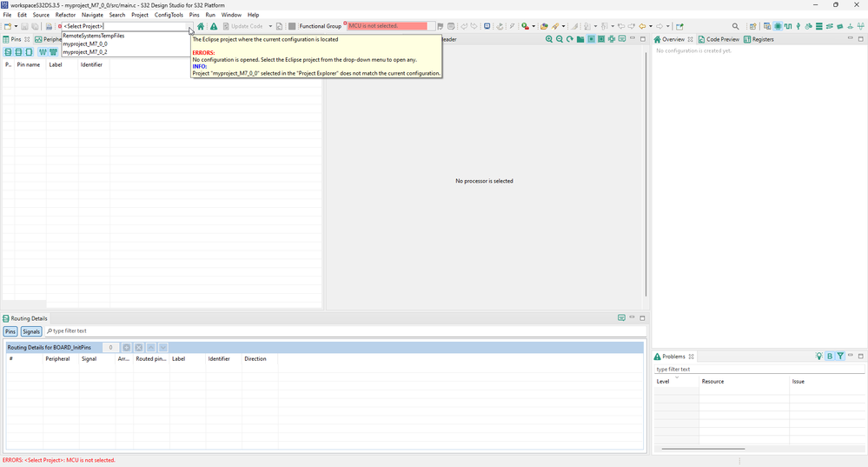Click the Resource column header in Problems
This screenshot has width=868, height=467.
tap(745, 381)
